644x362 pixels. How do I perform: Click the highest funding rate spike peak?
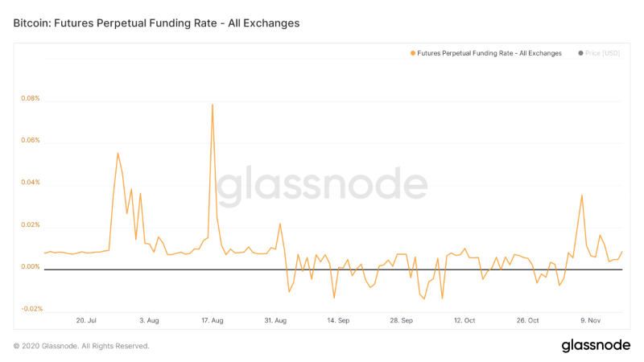(212, 105)
